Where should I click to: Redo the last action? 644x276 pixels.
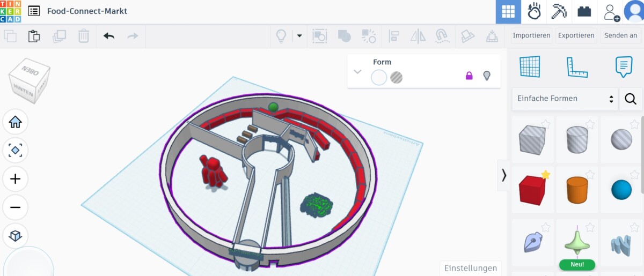pyautogui.click(x=133, y=36)
